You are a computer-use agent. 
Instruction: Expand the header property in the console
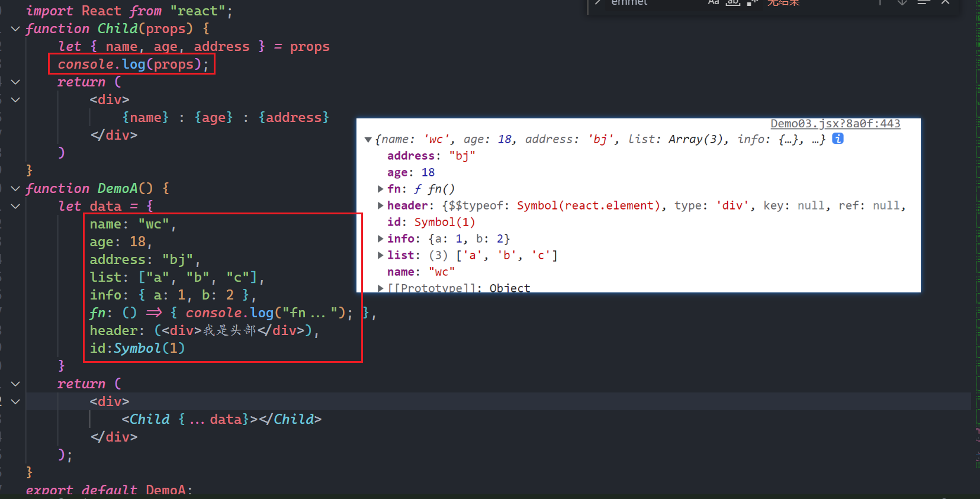pos(381,205)
